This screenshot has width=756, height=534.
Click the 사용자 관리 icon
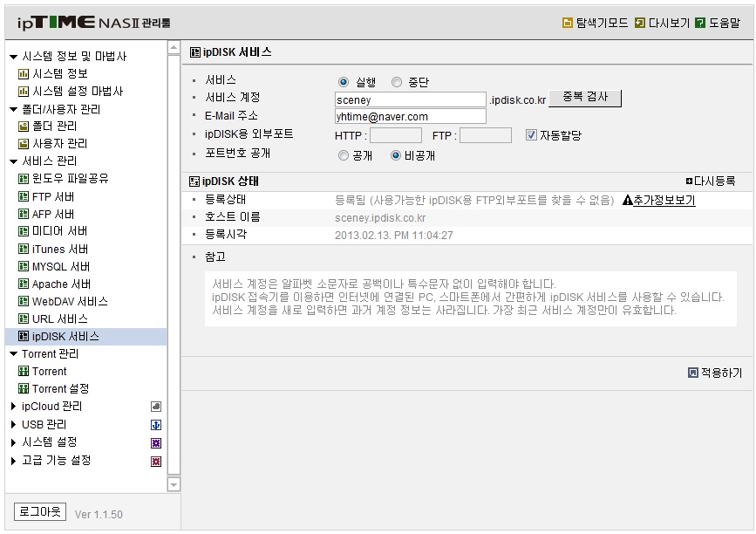(x=24, y=144)
